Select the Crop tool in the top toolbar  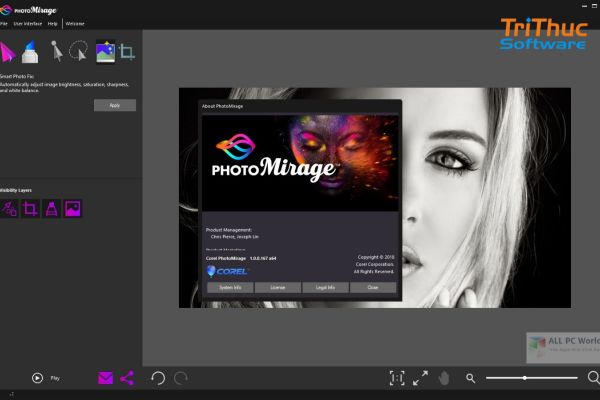click(x=127, y=52)
